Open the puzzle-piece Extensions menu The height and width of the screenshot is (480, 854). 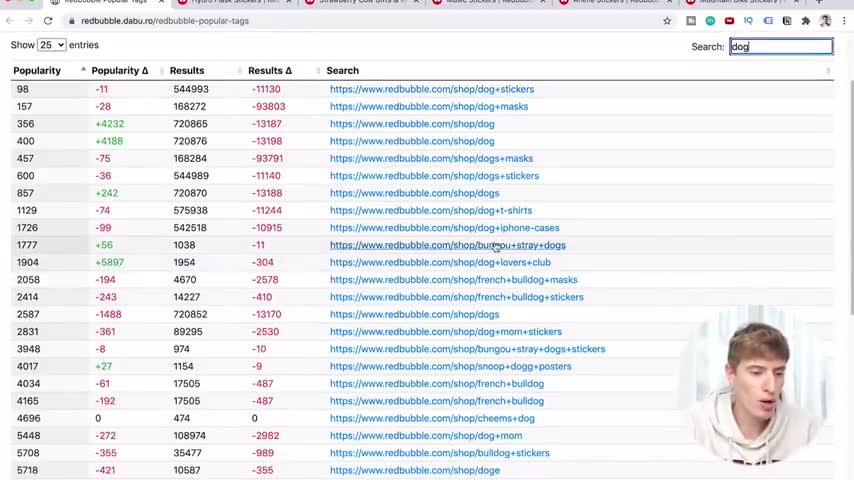click(x=806, y=21)
